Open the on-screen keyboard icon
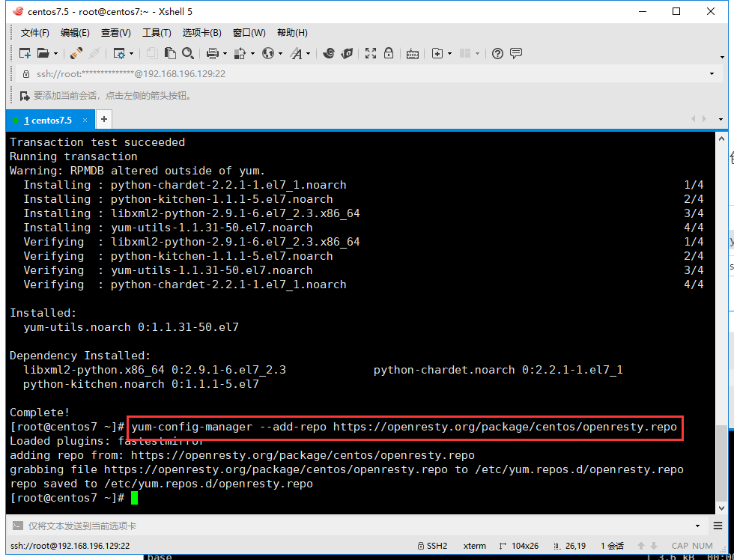The width and height of the screenshot is (734, 560). point(413,53)
